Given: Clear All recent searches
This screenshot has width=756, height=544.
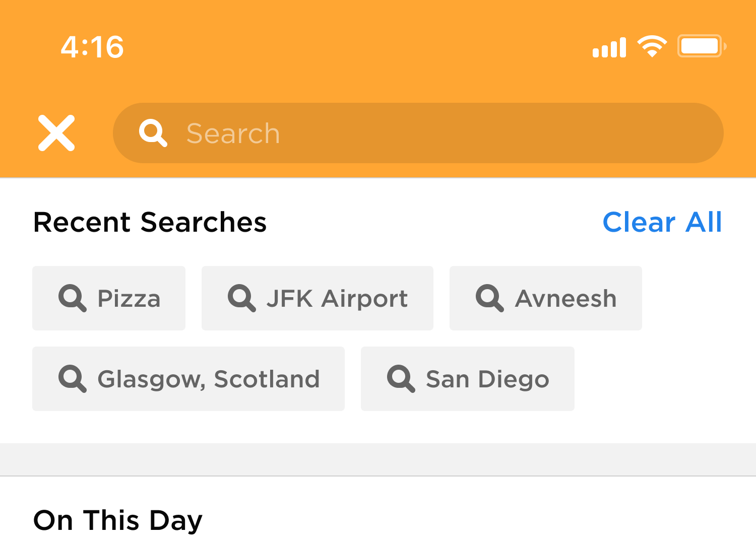Looking at the screenshot, I should click(662, 222).
